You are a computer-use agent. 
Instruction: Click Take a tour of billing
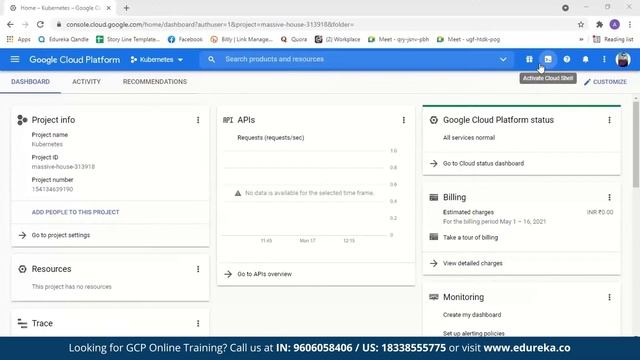(x=470, y=237)
